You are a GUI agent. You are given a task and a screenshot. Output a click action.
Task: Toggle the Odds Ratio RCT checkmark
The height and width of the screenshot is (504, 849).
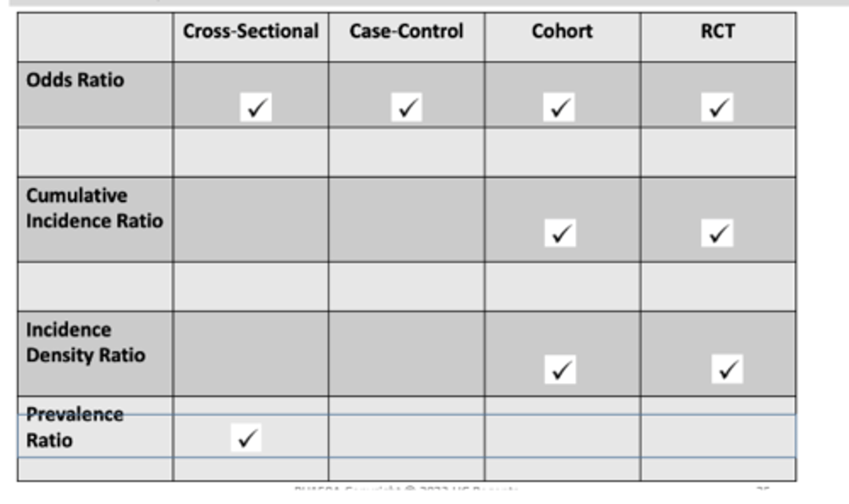717,107
